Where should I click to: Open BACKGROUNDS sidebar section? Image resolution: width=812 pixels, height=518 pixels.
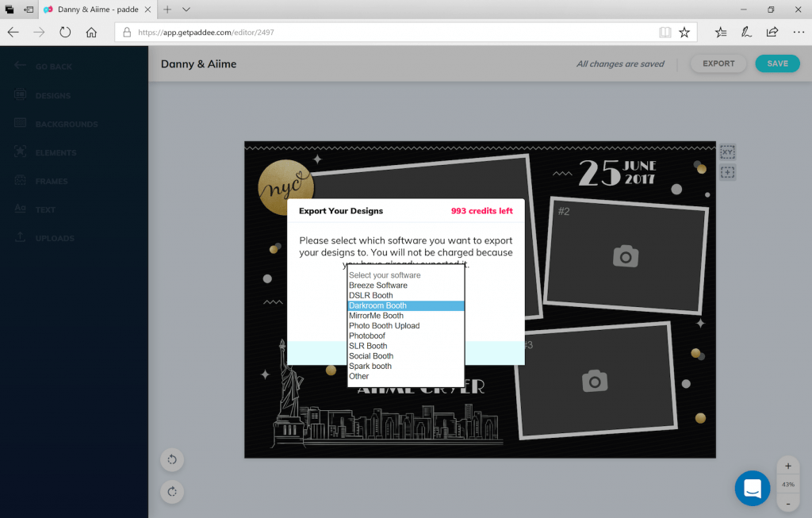[x=56, y=124]
